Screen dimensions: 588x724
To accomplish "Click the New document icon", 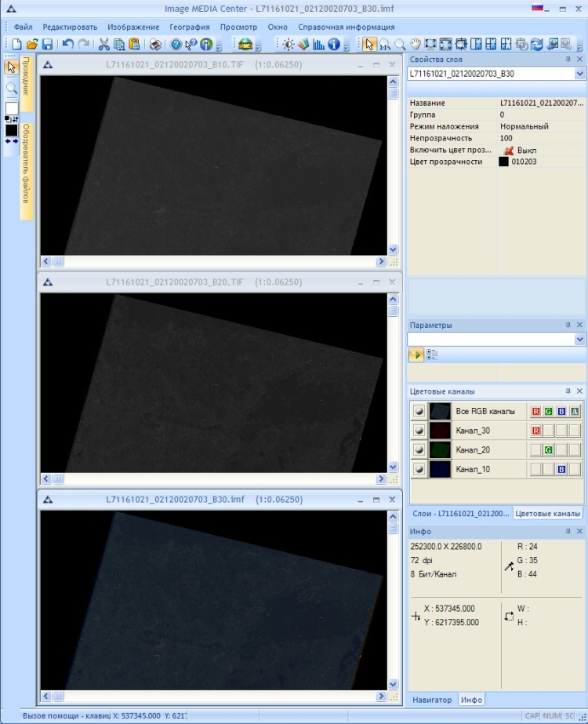I will tap(16, 45).
